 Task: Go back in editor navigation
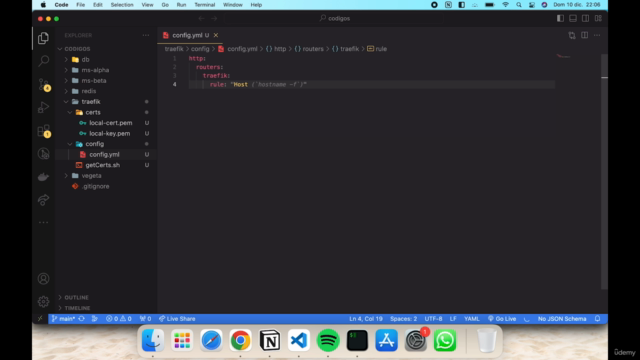click(x=201, y=18)
